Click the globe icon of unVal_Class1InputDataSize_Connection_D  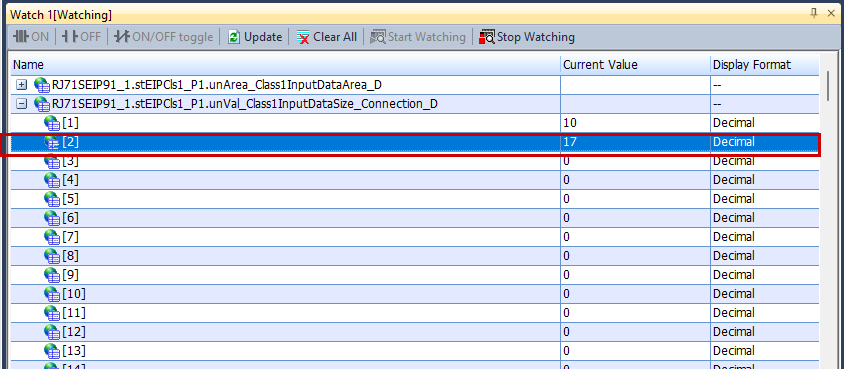[x=41, y=104]
